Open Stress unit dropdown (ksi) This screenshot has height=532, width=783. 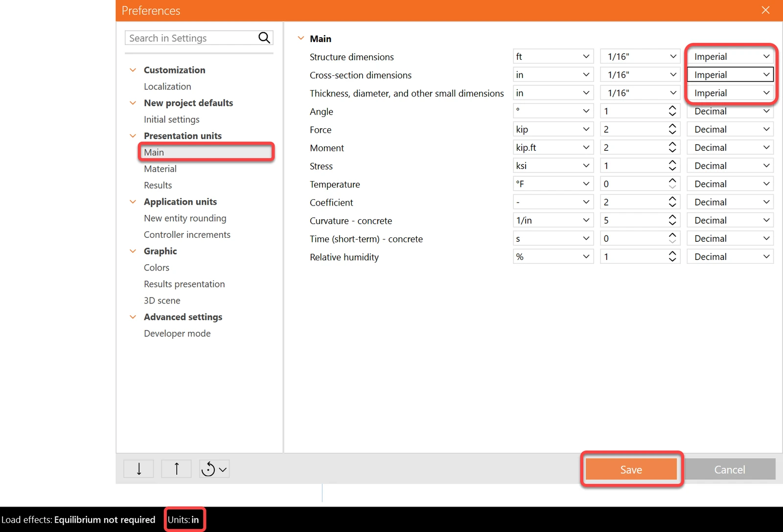point(553,165)
